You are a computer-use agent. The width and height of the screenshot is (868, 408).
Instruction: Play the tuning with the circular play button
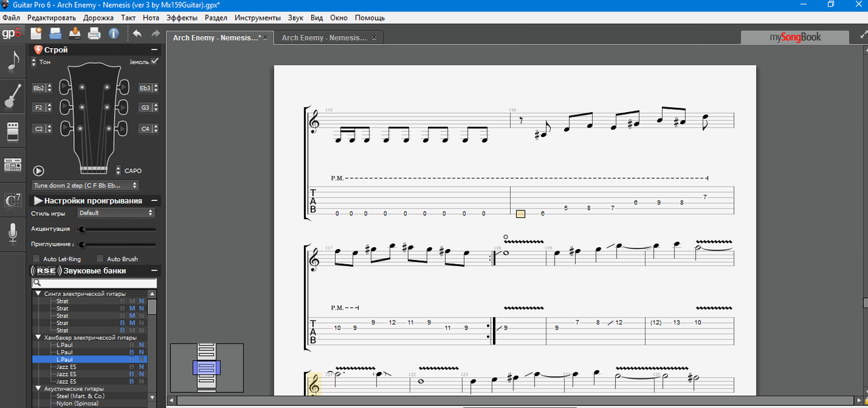tap(39, 171)
